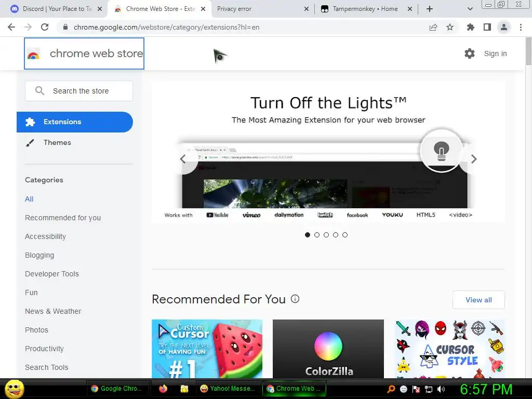Click the flag with red X tray icon
Image resolution: width=532 pixels, height=399 pixels.
[x=416, y=389]
